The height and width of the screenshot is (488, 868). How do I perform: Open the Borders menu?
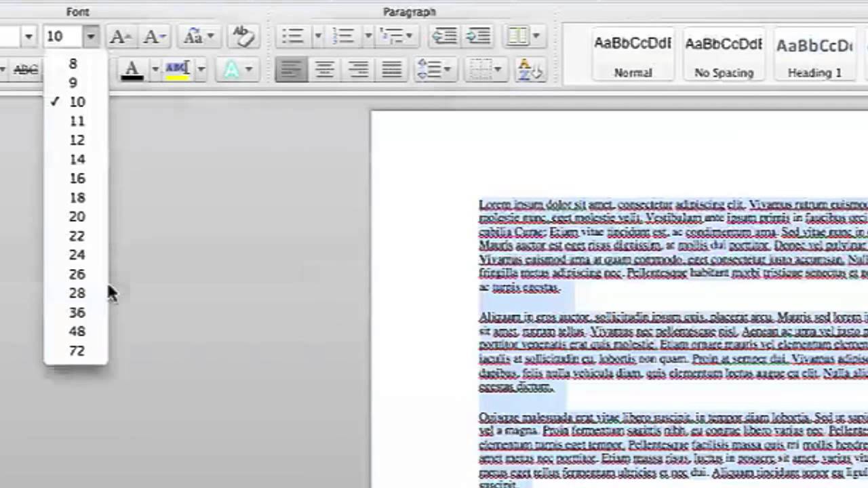tap(486, 69)
